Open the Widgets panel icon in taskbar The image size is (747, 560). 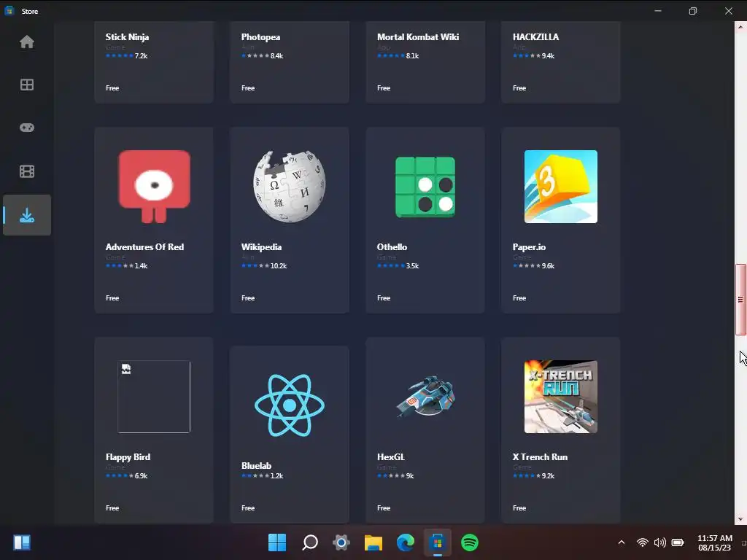22,542
